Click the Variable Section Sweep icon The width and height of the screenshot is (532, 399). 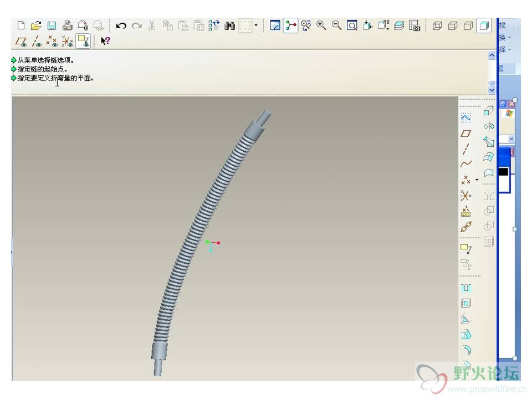click(x=489, y=142)
